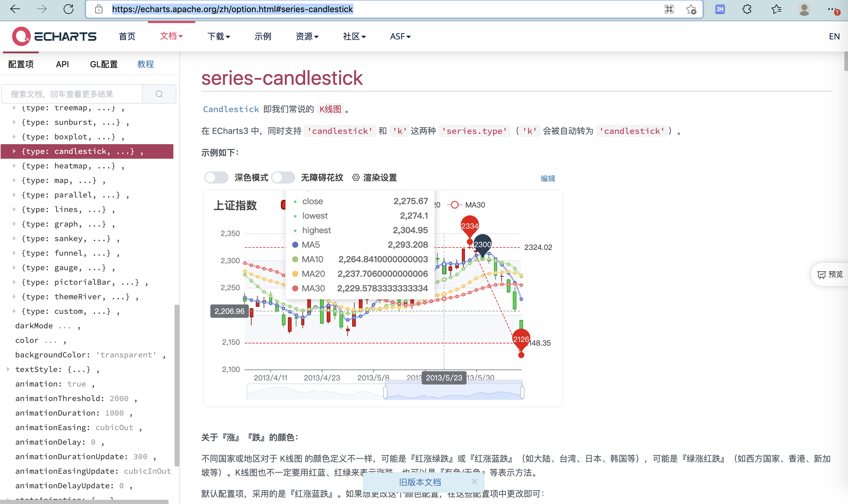The height and width of the screenshot is (504, 848).
Task: Select the animationEasing option item
Action: pos(78,428)
